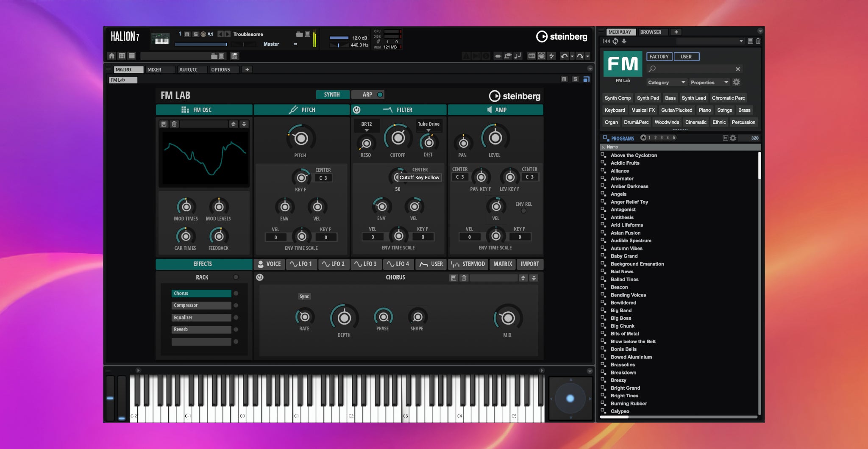The width and height of the screenshot is (868, 449).
Task: Toggle the Equalizer rack slot on
Action: pyautogui.click(x=236, y=317)
